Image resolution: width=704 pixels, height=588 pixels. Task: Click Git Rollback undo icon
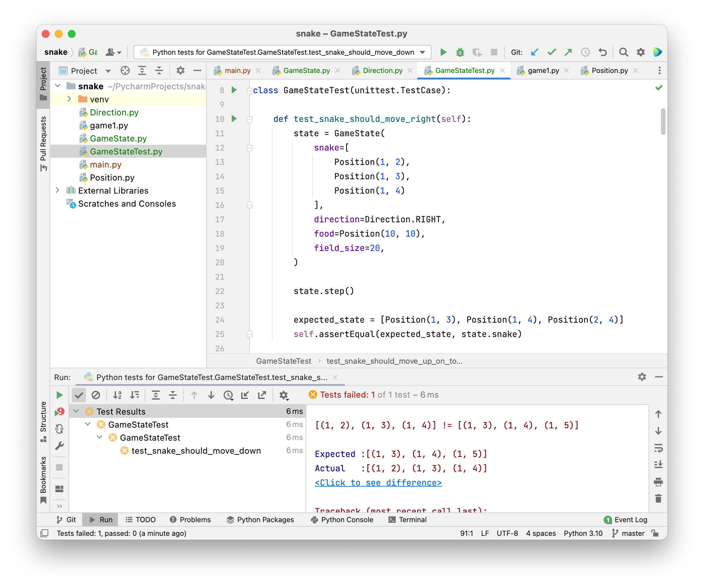click(602, 52)
